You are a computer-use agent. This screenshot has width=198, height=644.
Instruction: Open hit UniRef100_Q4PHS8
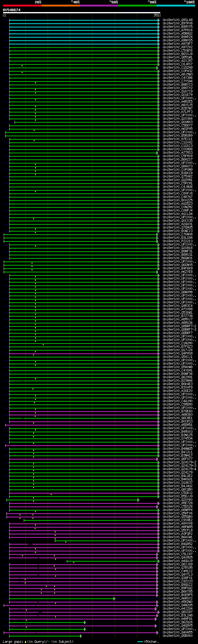178,354
